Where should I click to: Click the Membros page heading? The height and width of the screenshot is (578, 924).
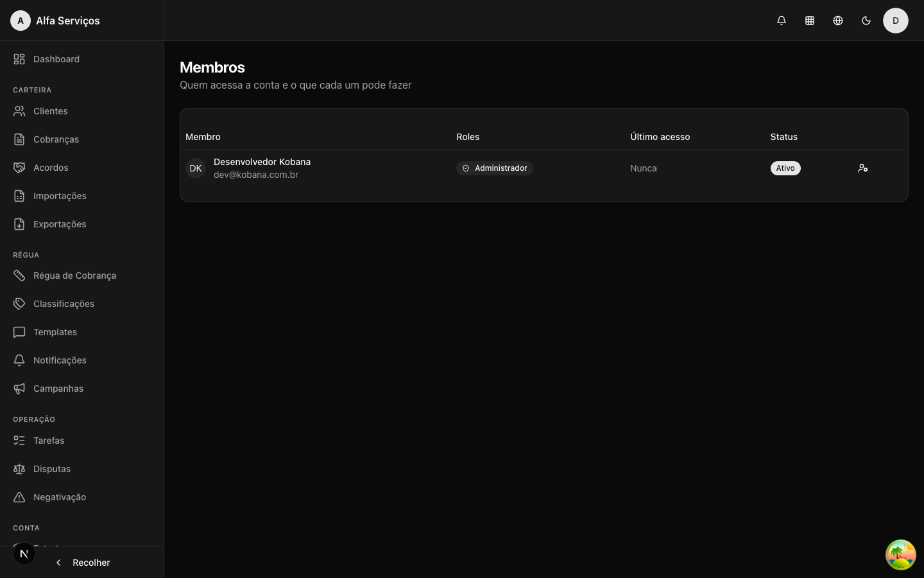click(x=212, y=67)
